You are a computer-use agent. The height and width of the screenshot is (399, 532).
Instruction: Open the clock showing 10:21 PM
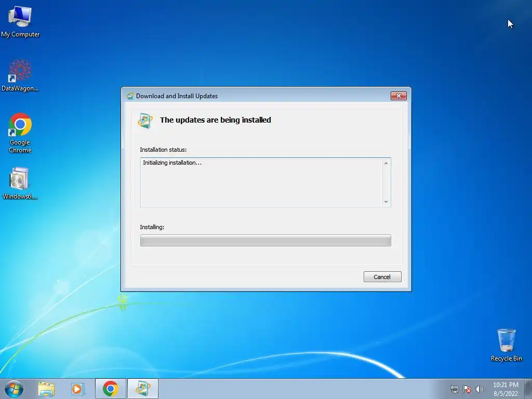[506, 389]
